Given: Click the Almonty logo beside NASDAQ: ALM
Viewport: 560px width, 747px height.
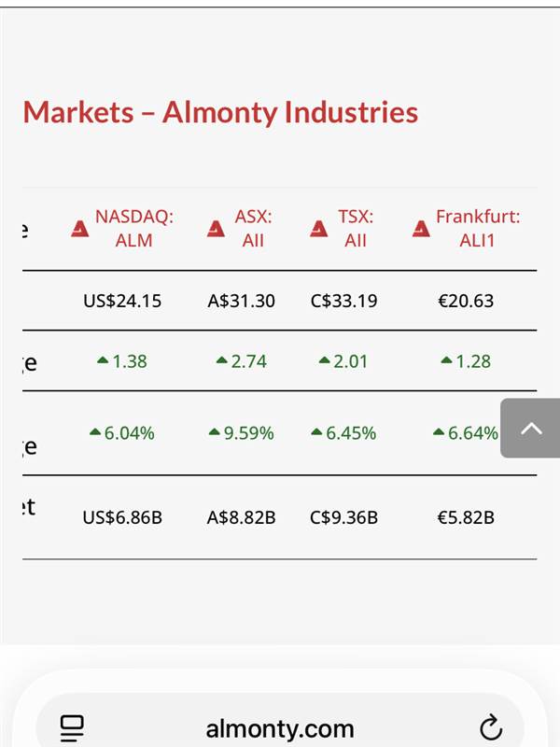Looking at the screenshot, I should pos(80,229).
